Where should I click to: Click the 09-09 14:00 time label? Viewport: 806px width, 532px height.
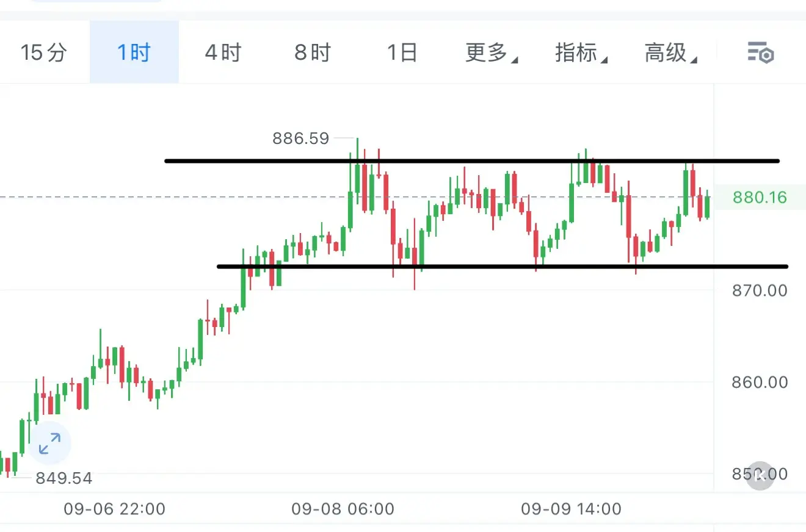point(572,509)
